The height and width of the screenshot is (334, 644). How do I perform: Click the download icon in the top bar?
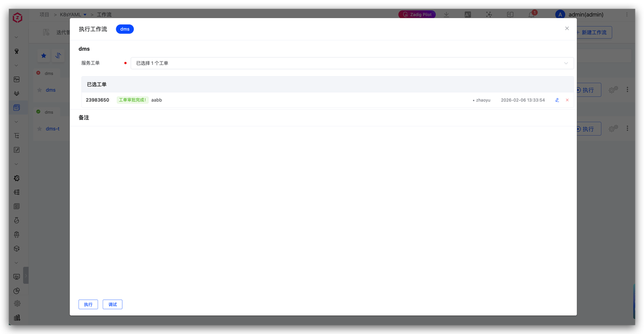point(446,15)
